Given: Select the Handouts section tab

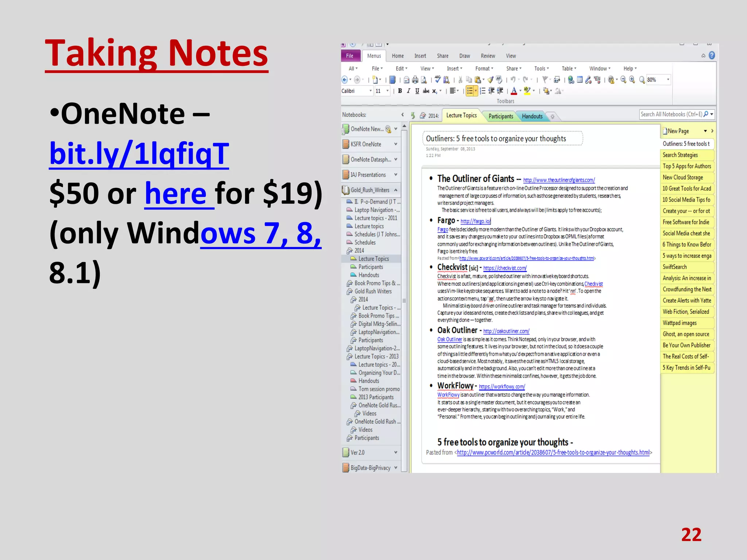Looking at the screenshot, I should click(532, 116).
